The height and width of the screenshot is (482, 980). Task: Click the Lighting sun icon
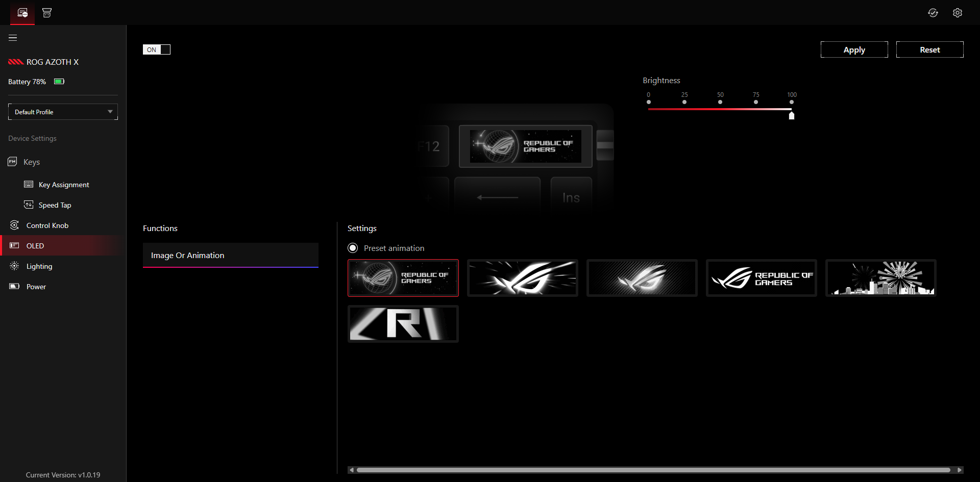tap(14, 266)
